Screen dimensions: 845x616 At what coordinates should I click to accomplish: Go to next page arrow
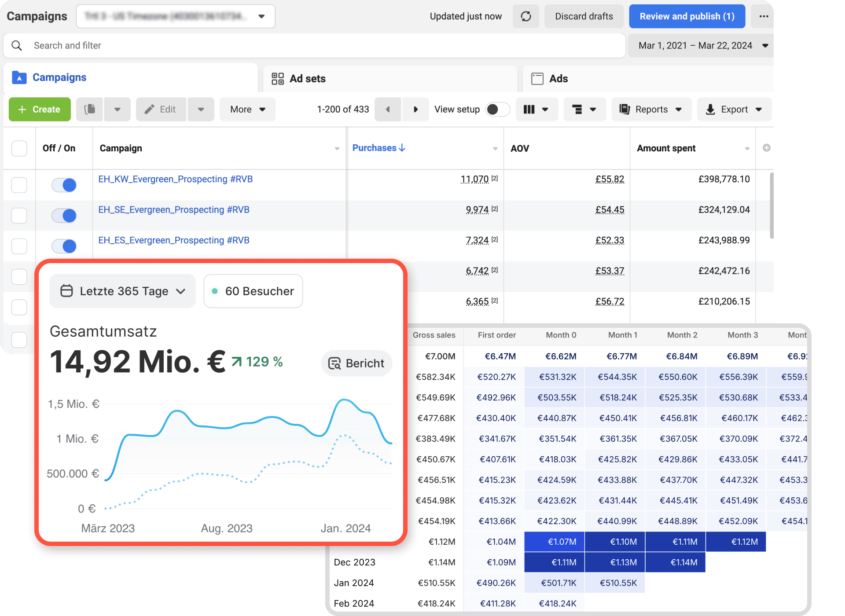click(415, 109)
